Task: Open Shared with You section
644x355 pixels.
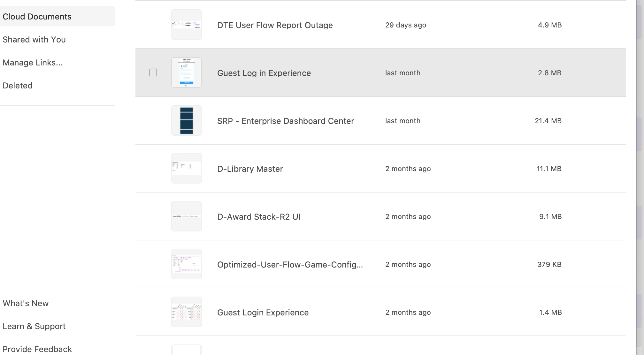Action: pyautogui.click(x=34, y=40)
